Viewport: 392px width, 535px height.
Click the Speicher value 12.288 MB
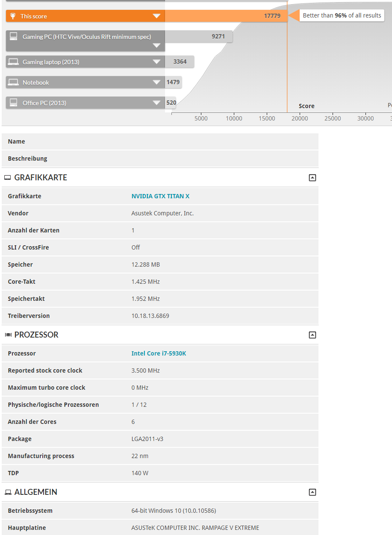[145, 265]
